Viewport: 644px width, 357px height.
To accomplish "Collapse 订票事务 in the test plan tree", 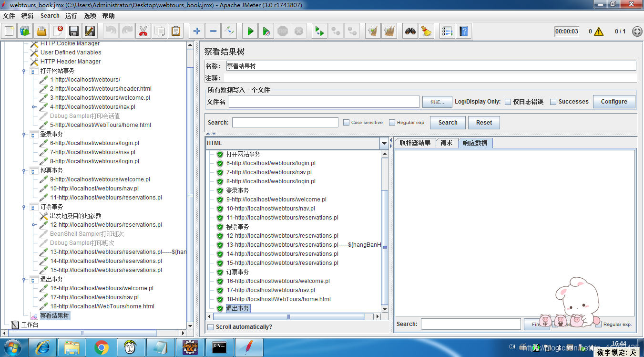I will (24, 207).
